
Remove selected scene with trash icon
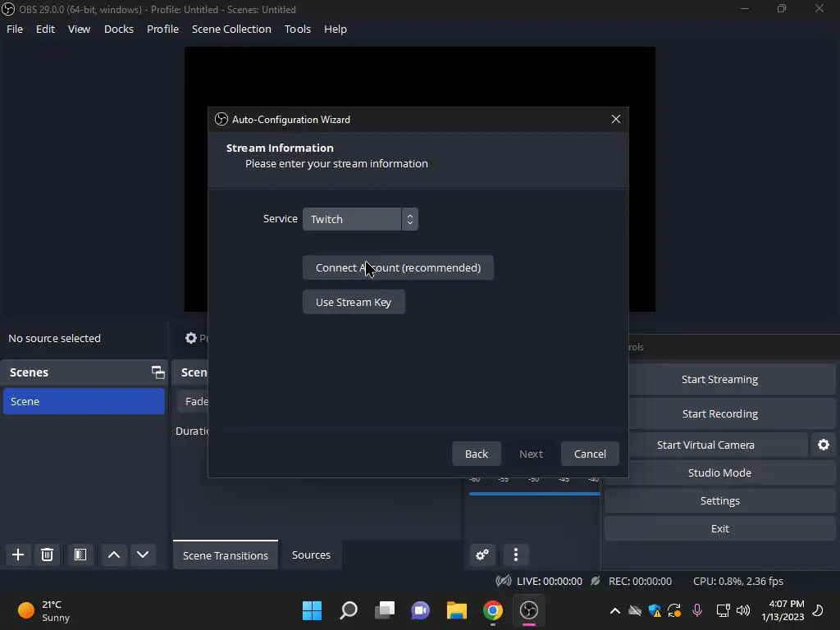pos(47,555)
